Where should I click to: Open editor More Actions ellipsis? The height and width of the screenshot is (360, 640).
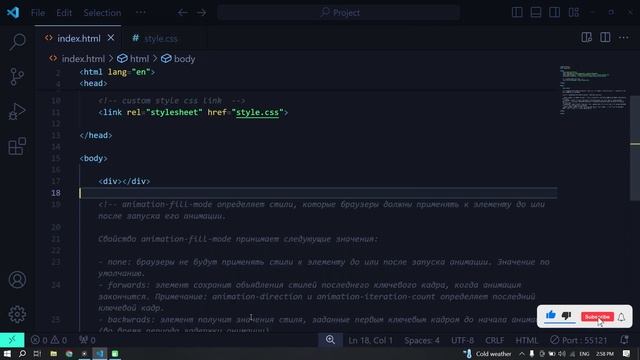pos(624,38)
